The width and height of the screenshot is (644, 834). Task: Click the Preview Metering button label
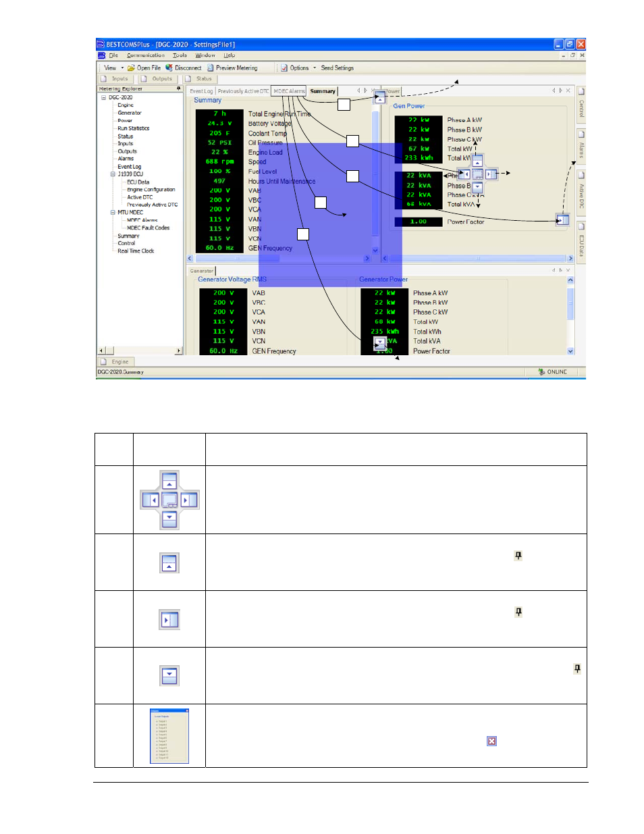[x=236, y=68]
